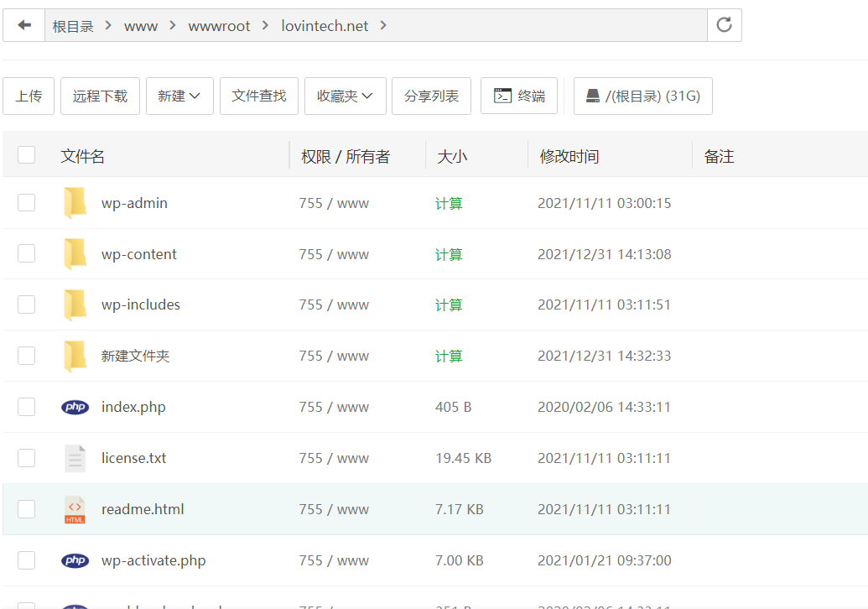
Task: Edit the 755 / www permission of readme.html
Action: 334,509
